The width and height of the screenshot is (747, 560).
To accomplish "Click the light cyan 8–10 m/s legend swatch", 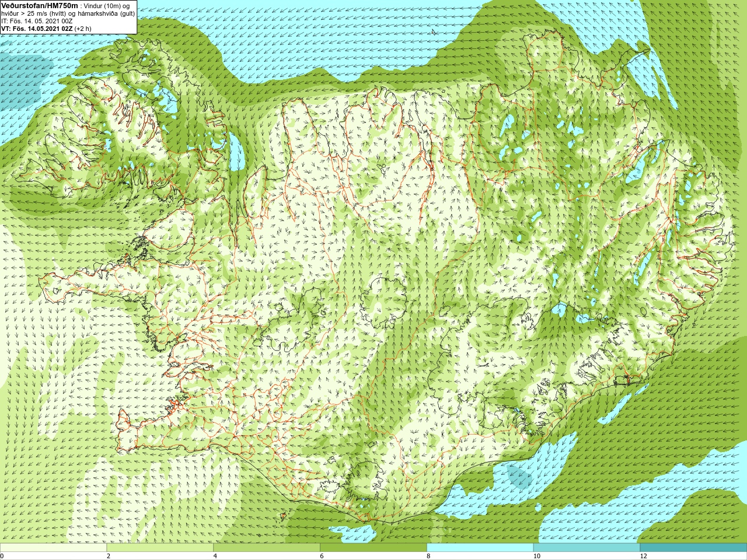I will point(480,548).
